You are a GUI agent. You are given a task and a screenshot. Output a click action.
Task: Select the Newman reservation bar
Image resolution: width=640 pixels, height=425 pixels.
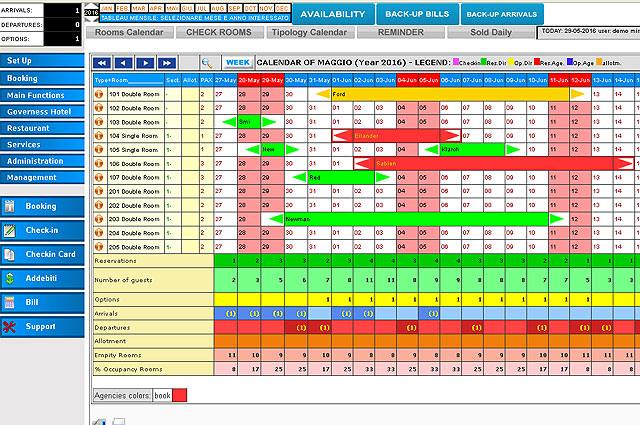416,219
